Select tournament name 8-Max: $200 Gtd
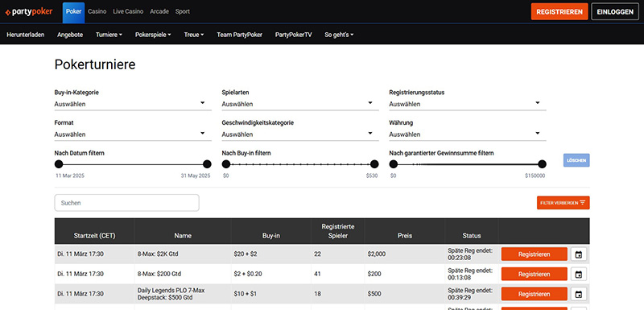This screenshot has height=310, width=644. click(159, 274)
